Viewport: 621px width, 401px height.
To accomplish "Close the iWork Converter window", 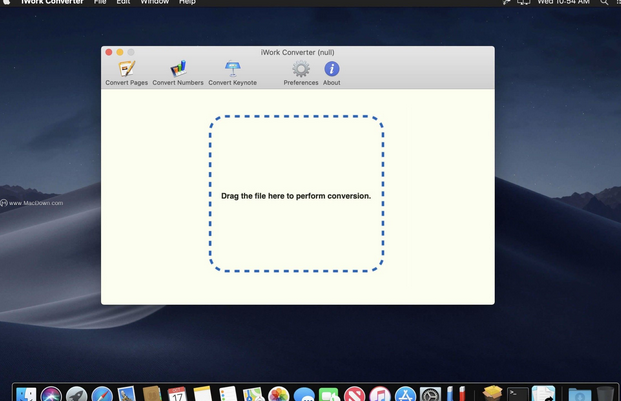I will pos(109,52).
